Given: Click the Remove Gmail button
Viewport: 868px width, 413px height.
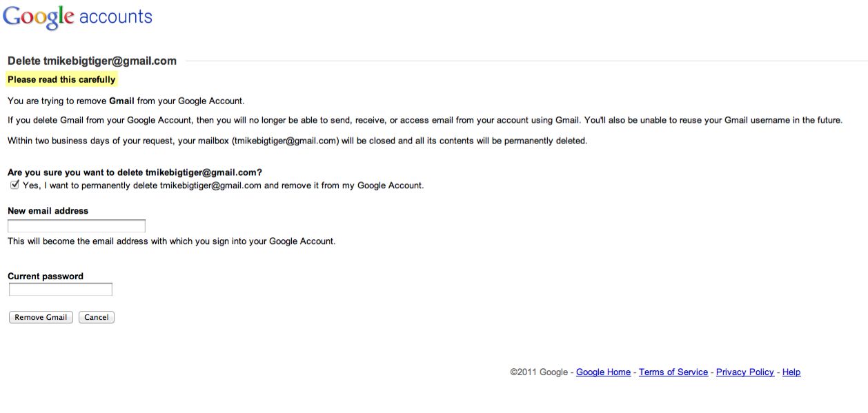Looking at the screenshot, I should (x=41, y=317).
